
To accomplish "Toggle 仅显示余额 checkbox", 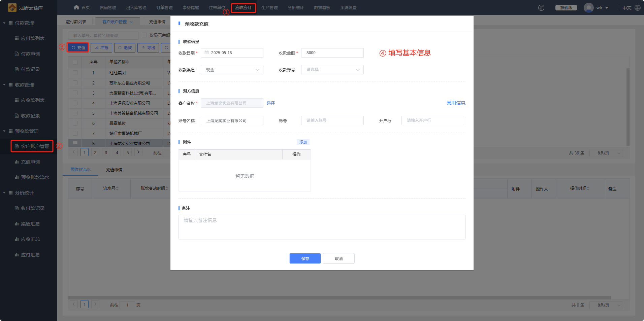I will (x=144, y=35).
